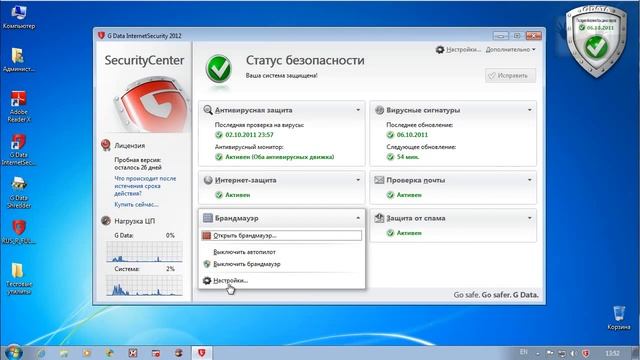
Task: Click the G Data tray icon near clock
Action: coord(586,353)
